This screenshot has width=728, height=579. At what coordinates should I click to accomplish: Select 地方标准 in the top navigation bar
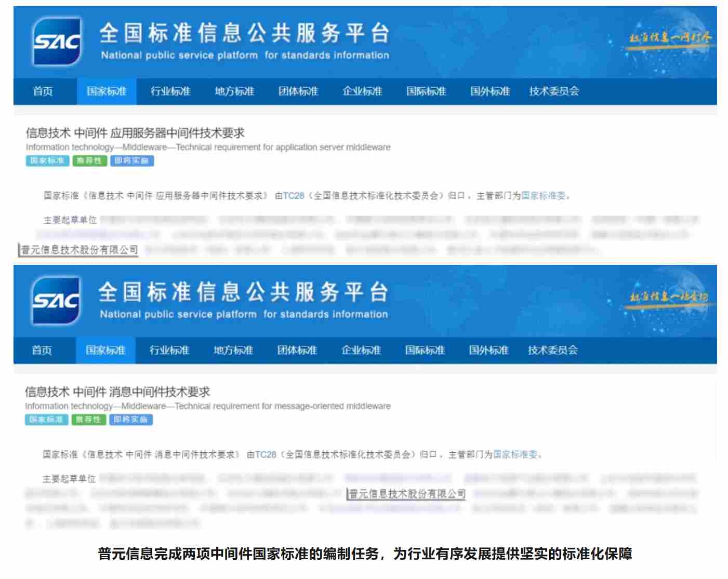[x=234, y=91]
